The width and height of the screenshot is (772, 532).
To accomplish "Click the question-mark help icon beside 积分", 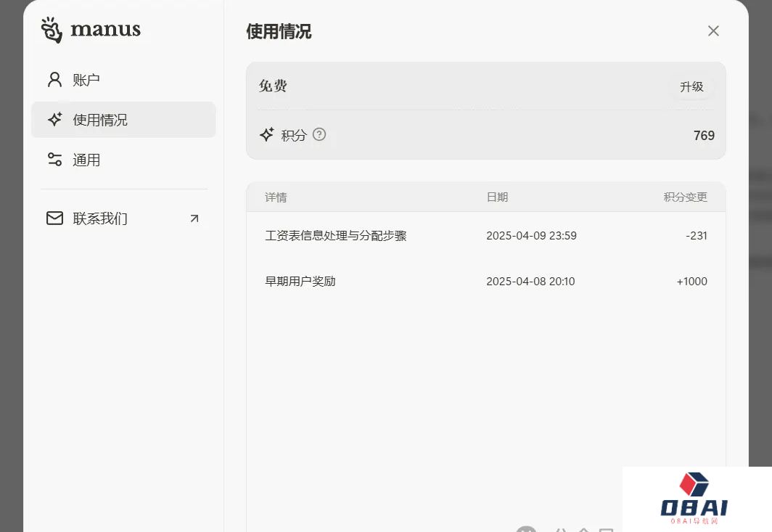I will (x=319, y=134).
